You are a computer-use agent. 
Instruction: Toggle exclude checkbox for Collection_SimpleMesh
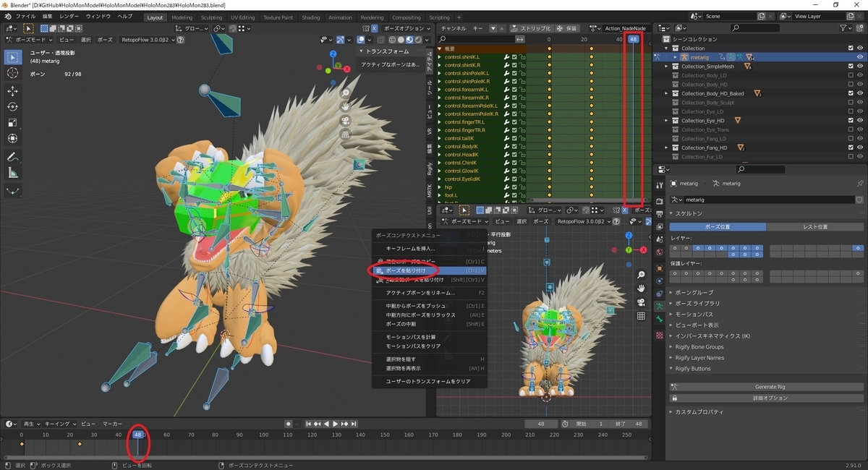tap(851, 67)
